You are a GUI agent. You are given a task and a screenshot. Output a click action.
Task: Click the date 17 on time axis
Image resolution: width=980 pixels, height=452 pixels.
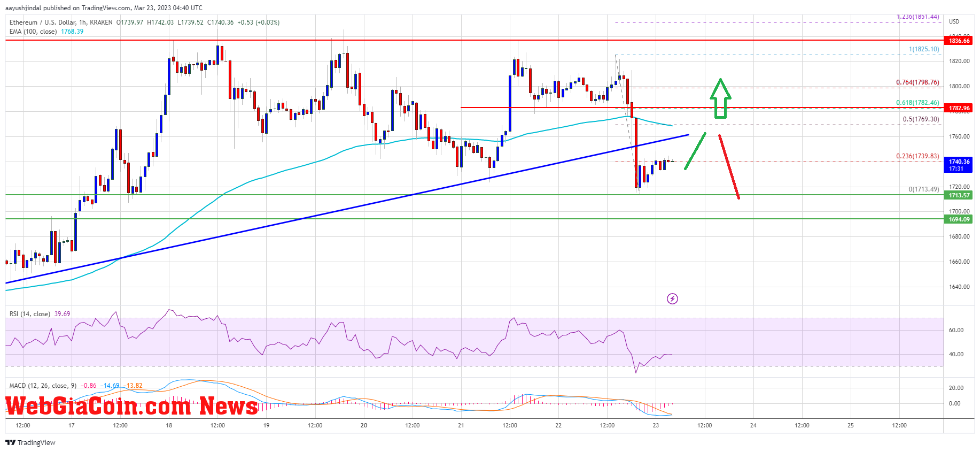click(x=72, y=425)
